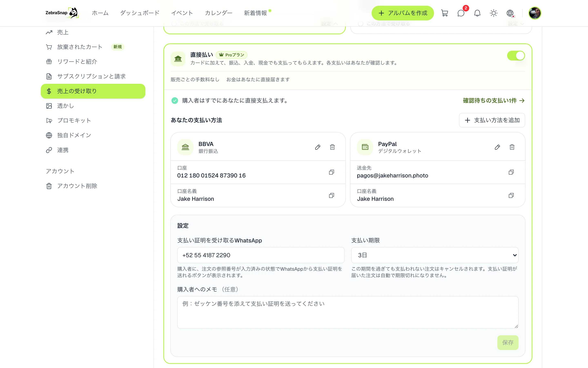Image resolution: width=588 pixels, height=368 pixels.
Task: Open the ダッシュボード menu item
Action: point(140,13)
